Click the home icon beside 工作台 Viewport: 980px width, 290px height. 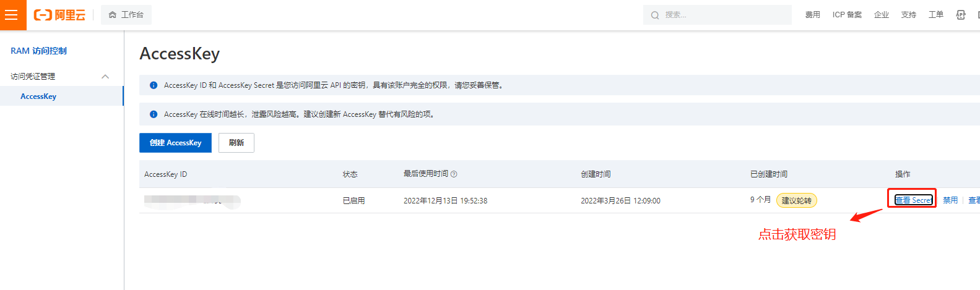click(112, 15)
